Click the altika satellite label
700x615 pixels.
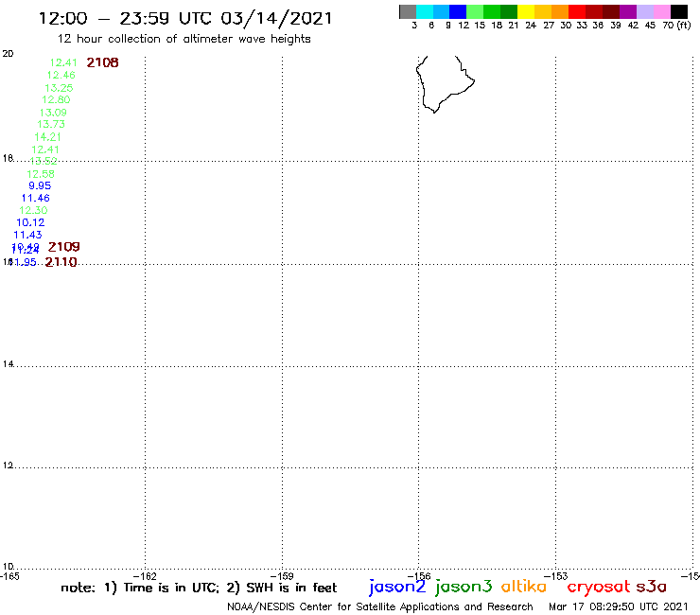click(524, 587)
